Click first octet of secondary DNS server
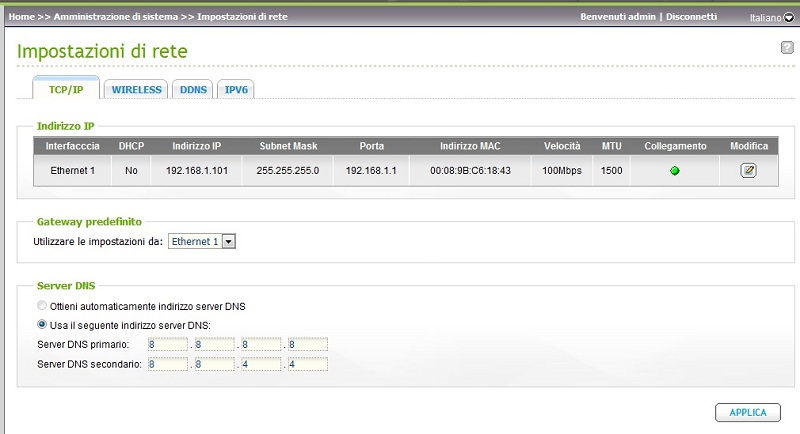The image size is (800, 434). [166, 363]
